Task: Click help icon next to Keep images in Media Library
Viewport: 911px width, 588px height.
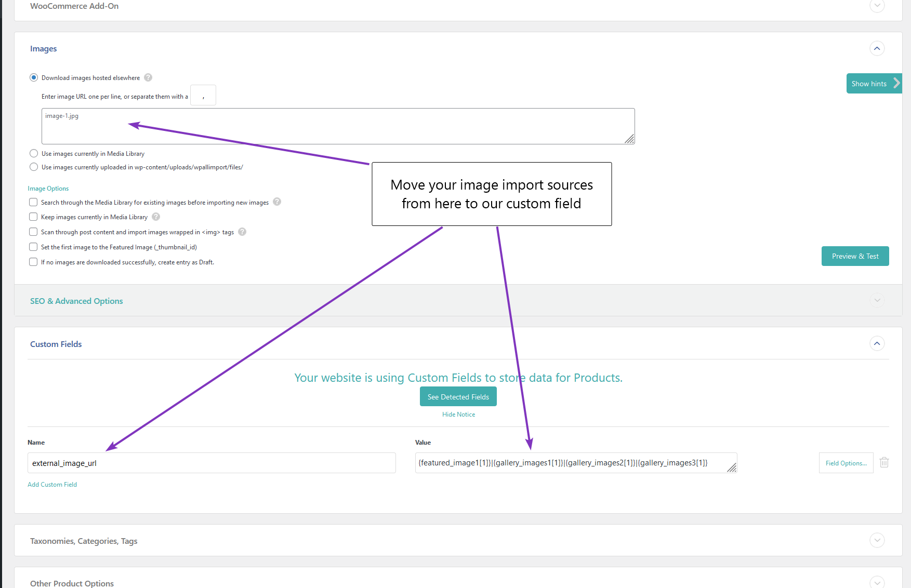Action: 156,217
